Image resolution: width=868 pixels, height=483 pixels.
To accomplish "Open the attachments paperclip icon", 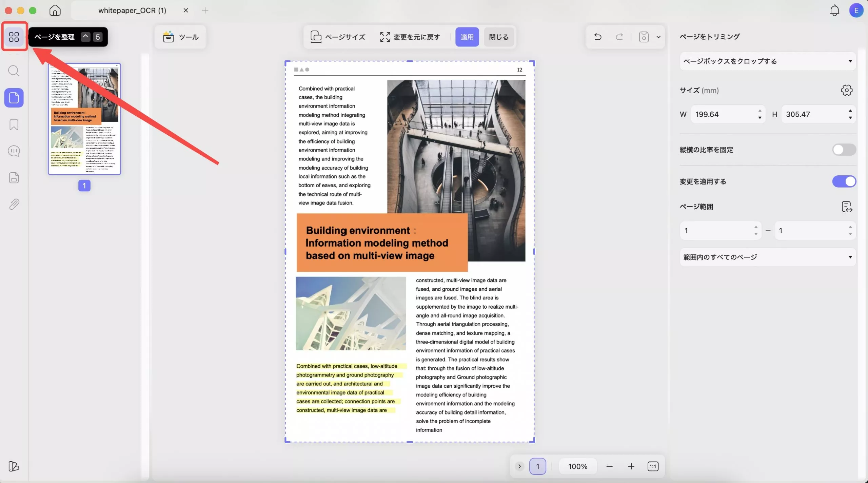I will (14, 204).
